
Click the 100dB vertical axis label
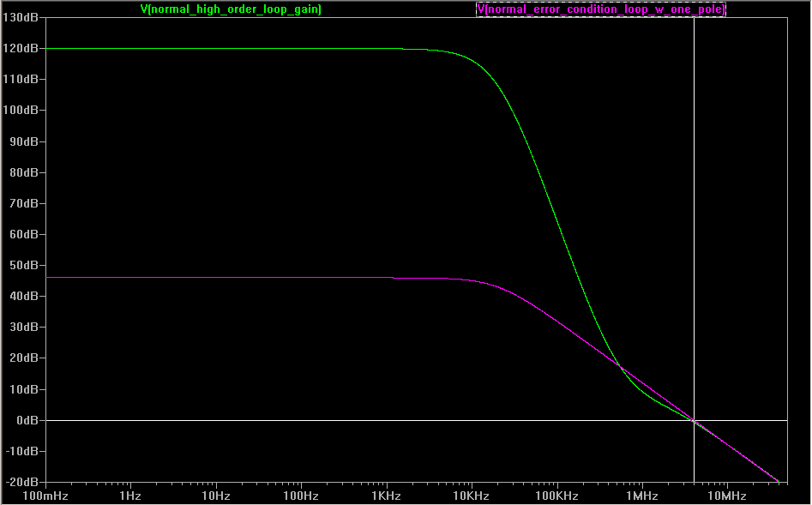click(21, 111)
